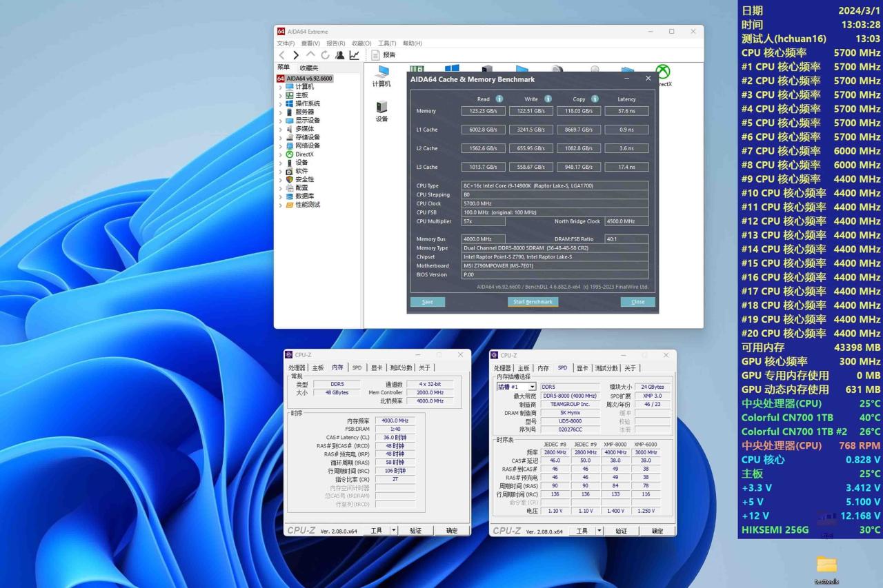Open the 文件(F) menu
This screenshot has height=588, width=883.
click(286, 43)
